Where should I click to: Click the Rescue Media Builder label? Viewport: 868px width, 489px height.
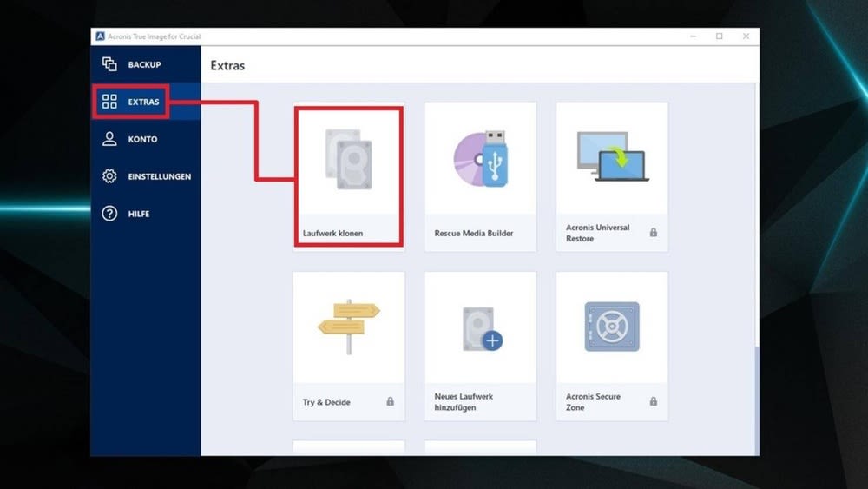[x=474, y=233]
